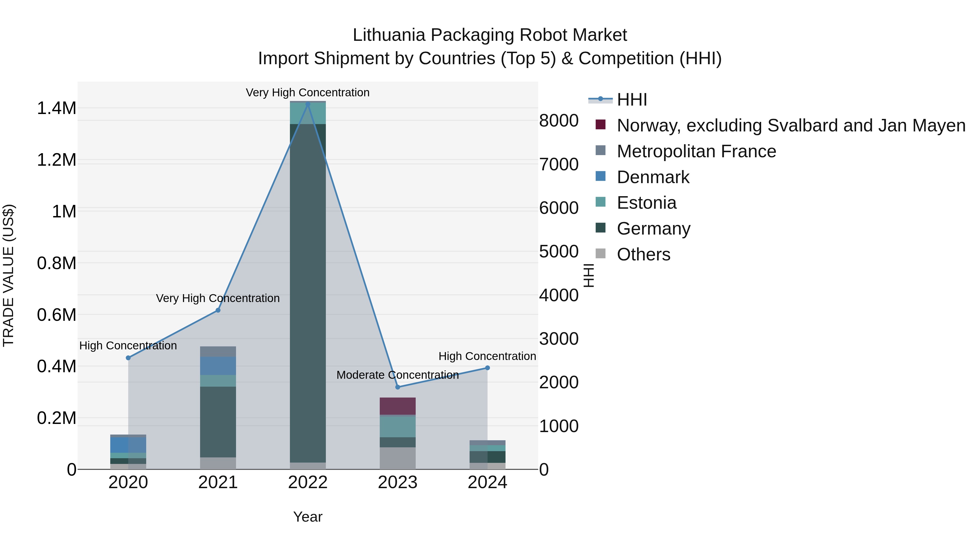Click the Others segment of the 2023 bar
Screen dimensions: 980x551
point(397,458)
